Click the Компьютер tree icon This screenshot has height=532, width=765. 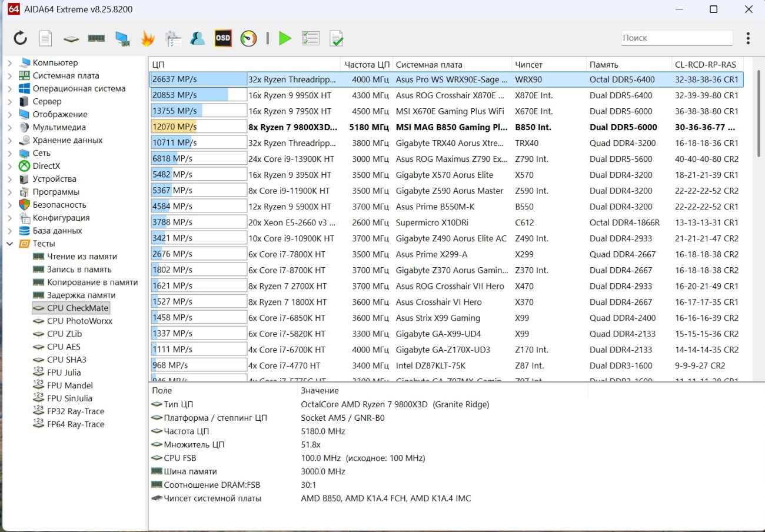click(25, 63)
